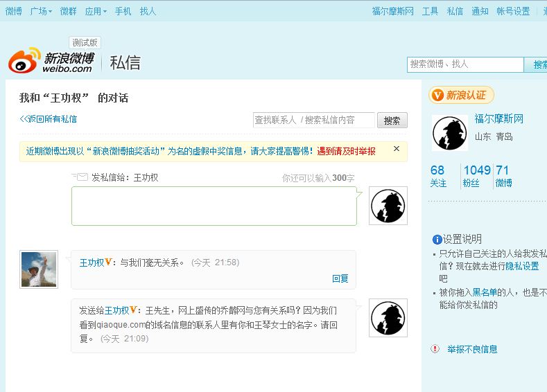Image resolution: width=547 pixels, height=392 pixels.
Task: Open 微群 in the top navigation
Action: [x=68, y=11]
